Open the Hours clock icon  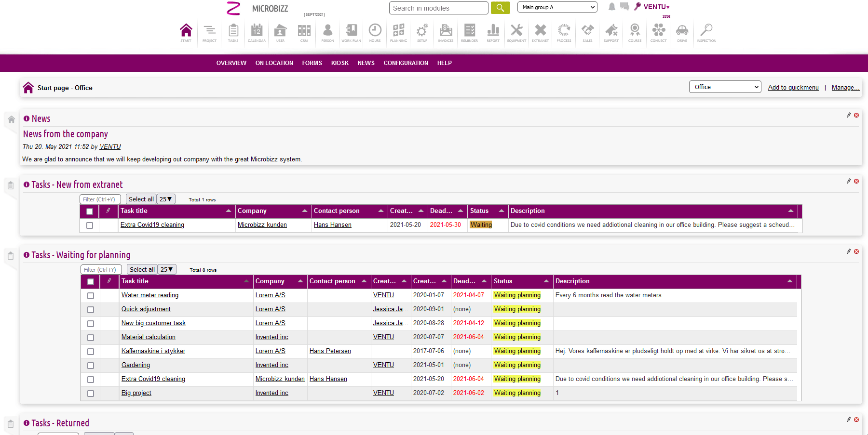pyautogui.click(x=375, y=32)
